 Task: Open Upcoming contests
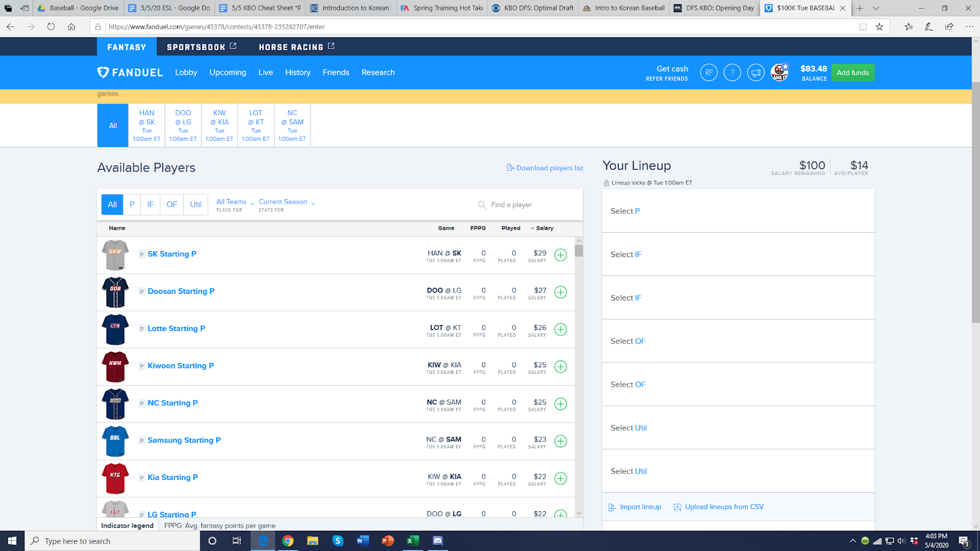(228, 72)
